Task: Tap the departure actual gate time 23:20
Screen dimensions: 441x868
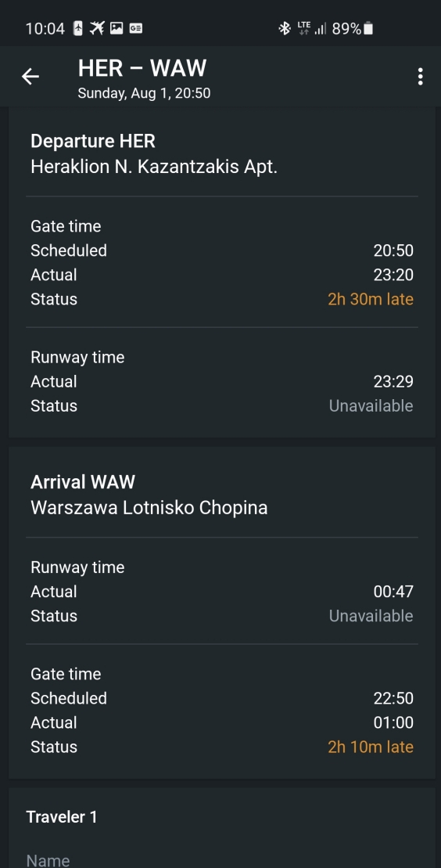Action: click(393, 275)
